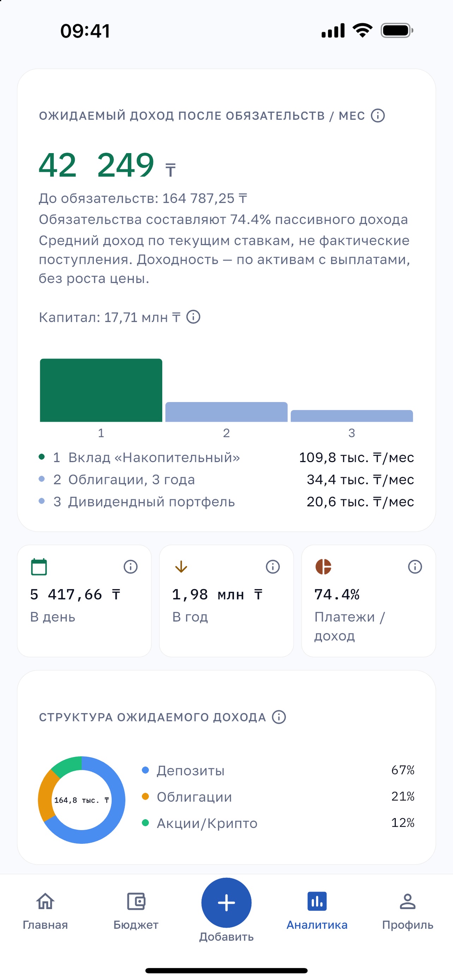Screen dimensions: 453x980
Task: Tap the blue Депозиты legend dot
Action: pos(145,770)
